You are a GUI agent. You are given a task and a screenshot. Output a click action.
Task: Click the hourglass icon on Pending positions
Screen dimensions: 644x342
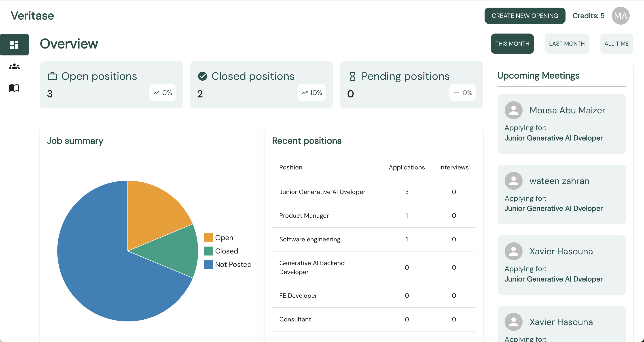pyautogui.click(x=352, y=76)
